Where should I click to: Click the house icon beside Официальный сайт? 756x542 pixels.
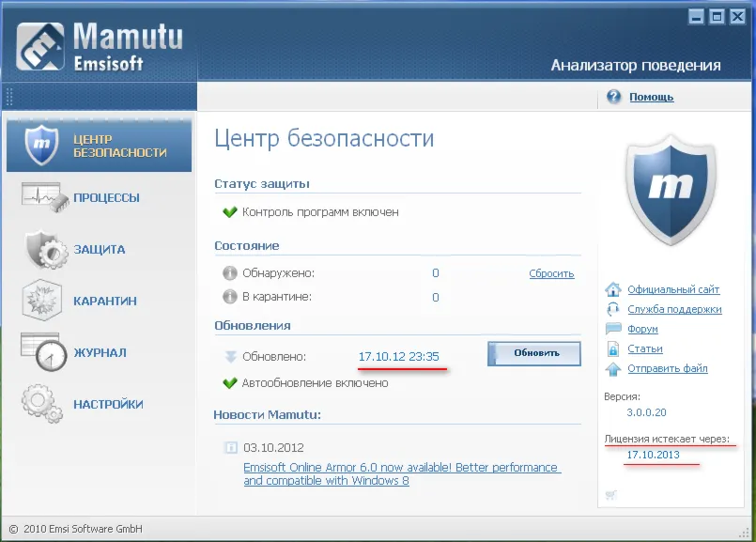pos(613,289)
